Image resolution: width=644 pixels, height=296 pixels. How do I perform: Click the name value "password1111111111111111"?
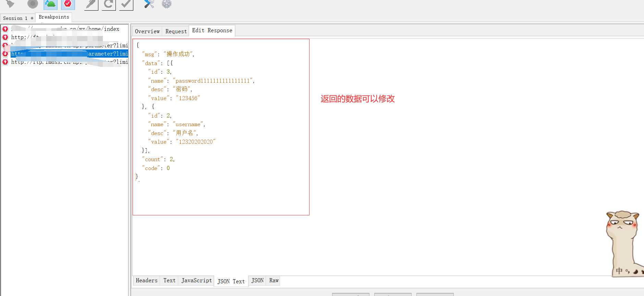point(214,81)
